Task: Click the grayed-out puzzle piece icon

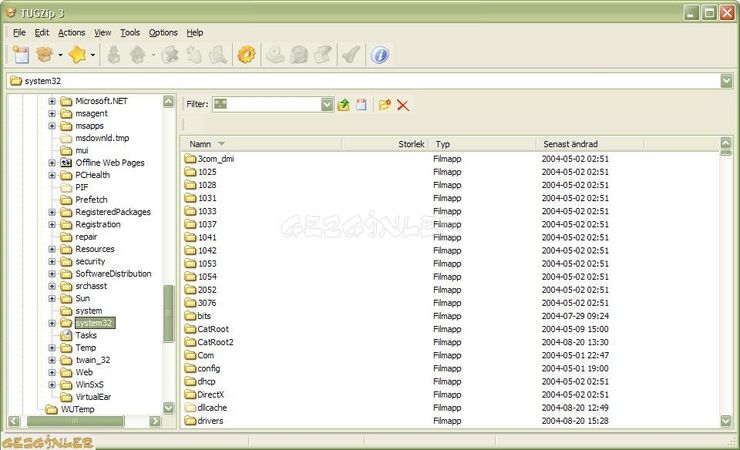Action: tap(170, 55)
